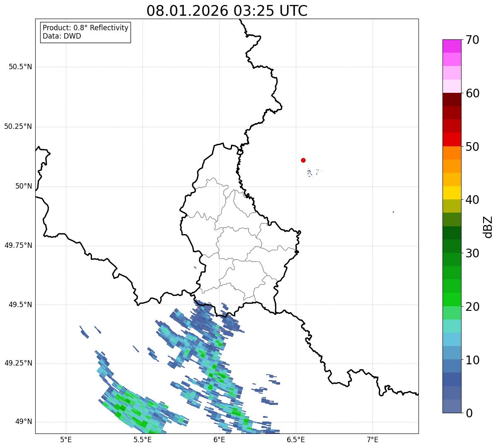Click the "Data: DWD" label
This screenshot has width=498, height=448.
(x=62, y=36)
